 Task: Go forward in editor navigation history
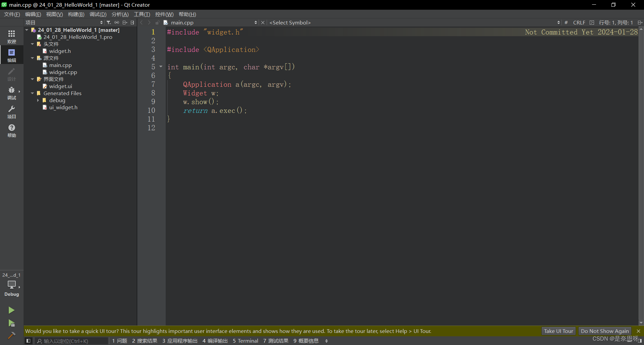(x=149, y=22)
